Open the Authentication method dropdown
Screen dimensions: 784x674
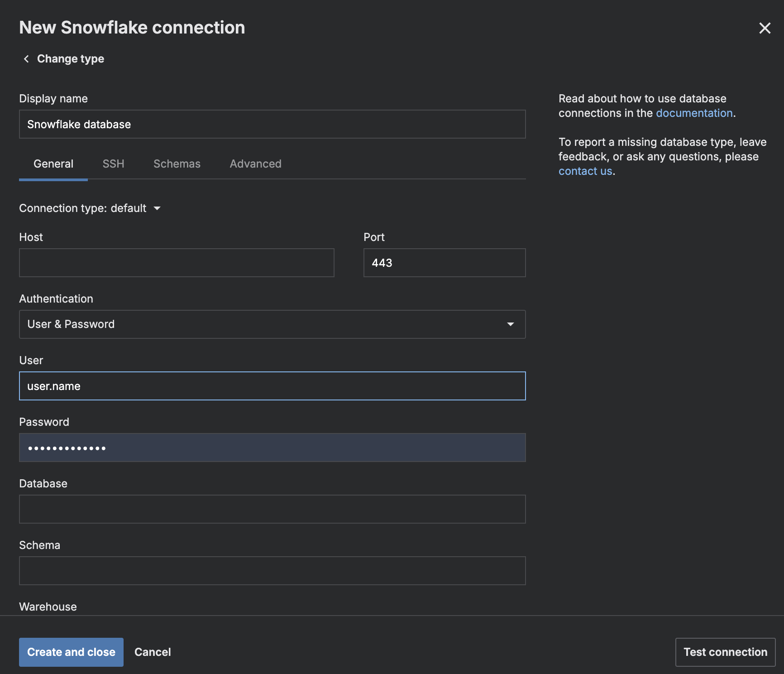coord(272,324)
